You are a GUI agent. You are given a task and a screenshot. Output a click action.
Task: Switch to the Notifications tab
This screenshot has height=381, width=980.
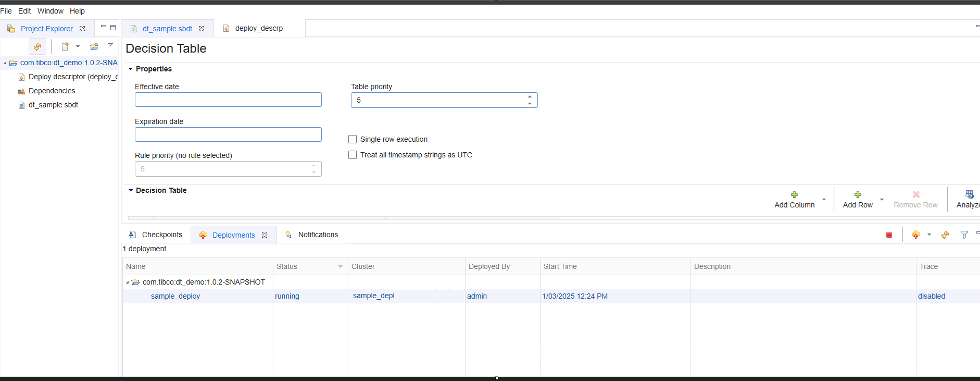pyautogui.click(x=318, y=235)
